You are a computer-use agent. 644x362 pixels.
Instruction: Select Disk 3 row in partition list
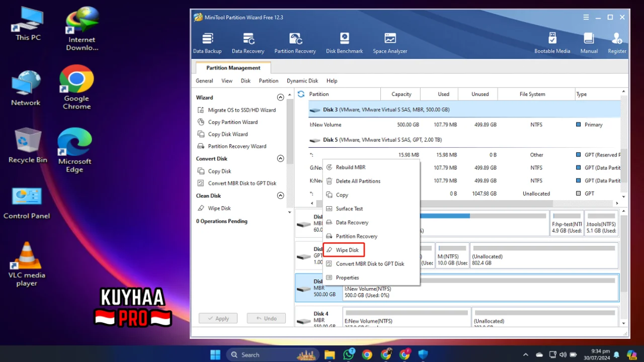[464, 110]
